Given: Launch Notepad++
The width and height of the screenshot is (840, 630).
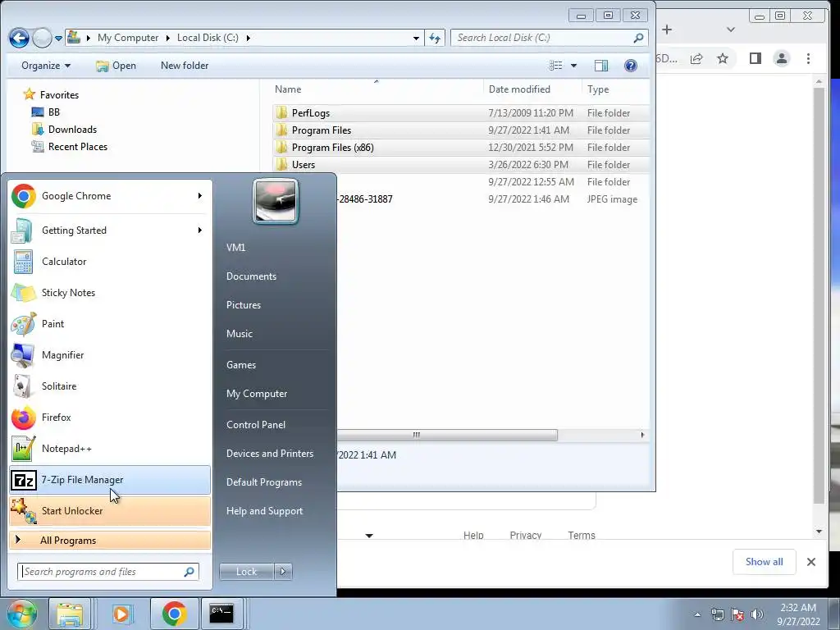Looking at the screenshot, I should point(110,449).
